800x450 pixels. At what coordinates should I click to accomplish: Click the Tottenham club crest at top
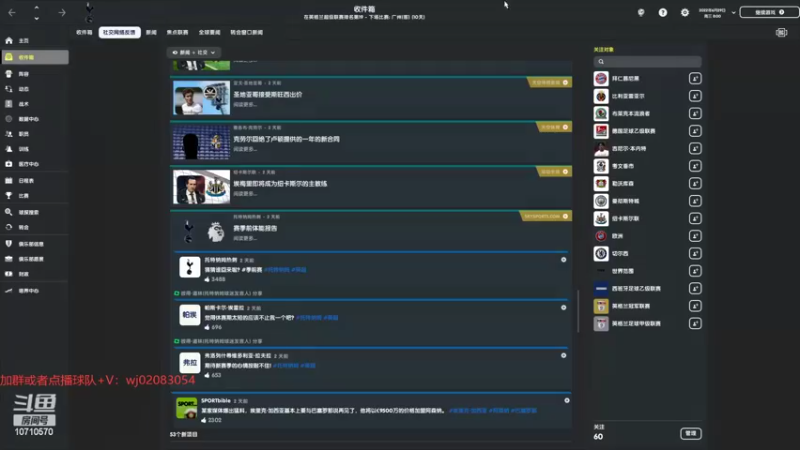click(x=89, y=12)
